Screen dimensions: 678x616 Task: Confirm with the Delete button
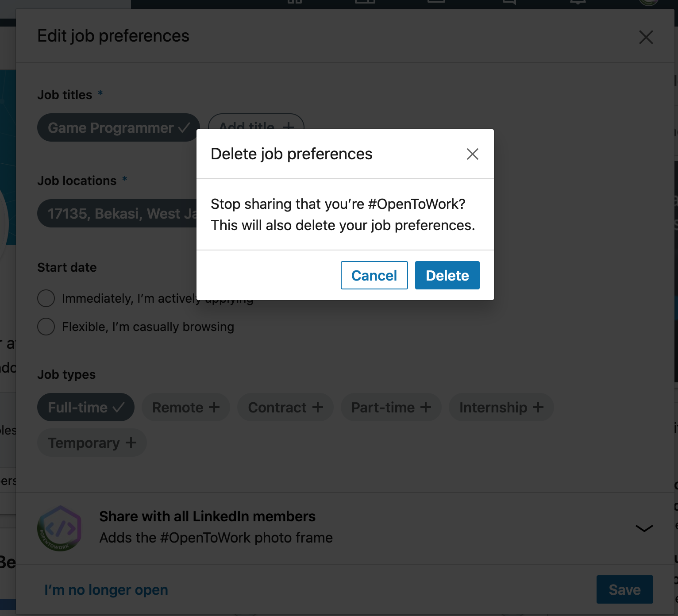tap(447, 275)
